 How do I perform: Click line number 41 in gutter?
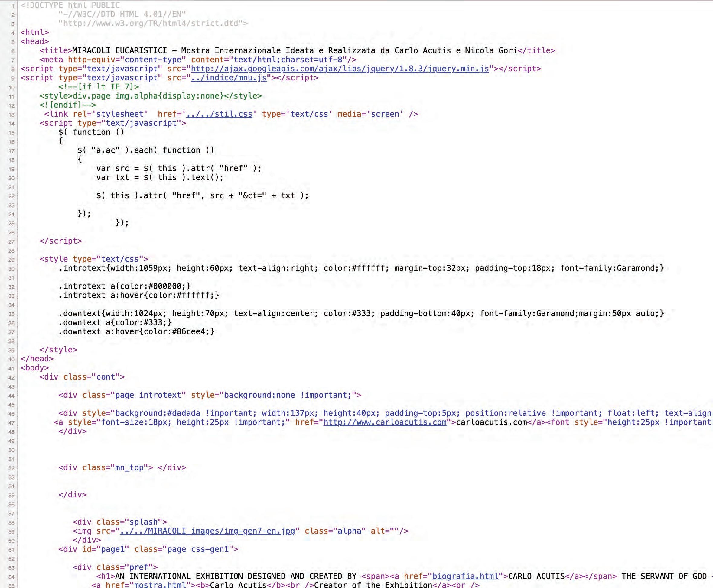click(x=11, y=369)
